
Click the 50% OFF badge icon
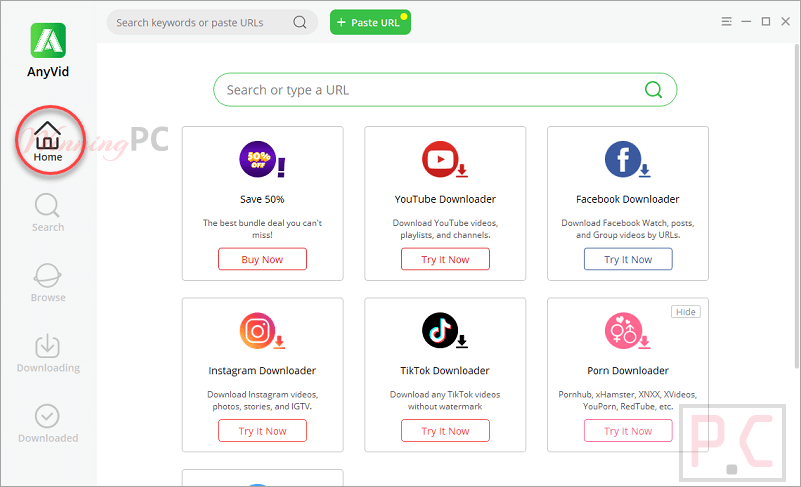(x=262, y=159)
